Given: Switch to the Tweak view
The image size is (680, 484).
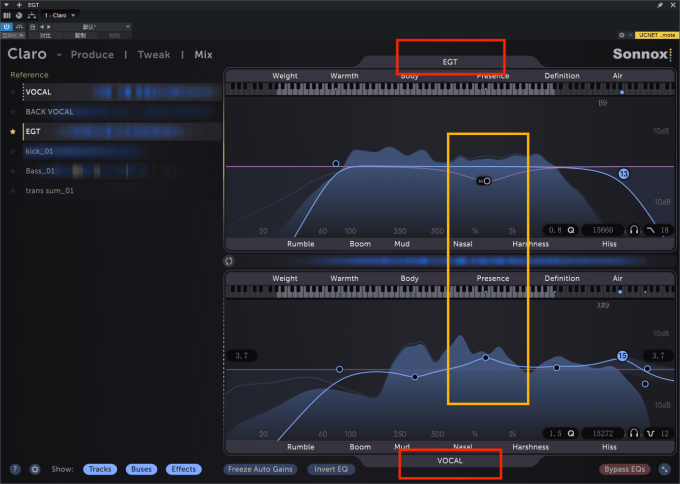Looking at the screenshot, I should point(153,54).
